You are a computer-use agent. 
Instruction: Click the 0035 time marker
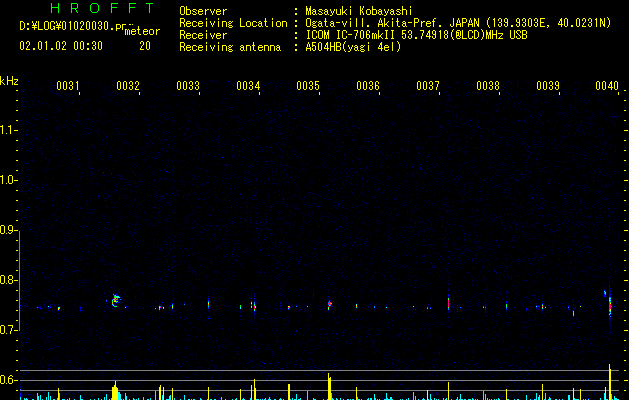308,86
